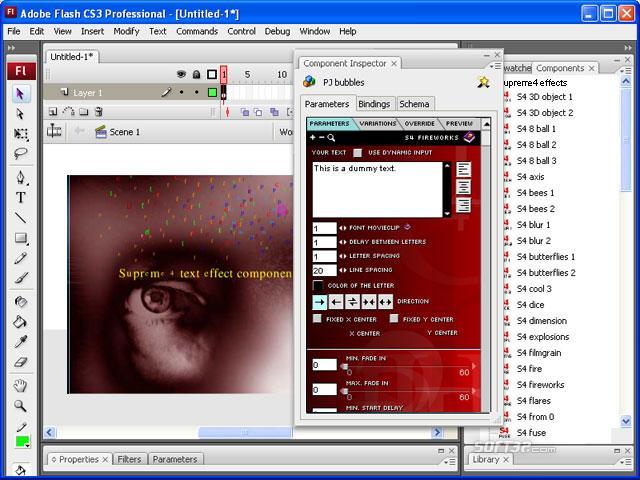
Task: Check the Fixed X Center option
Action: tap(317, 319)
